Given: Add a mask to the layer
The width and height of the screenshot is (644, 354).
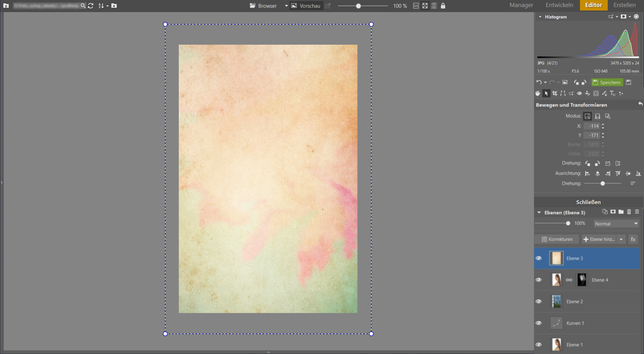Looking at the screenshot, I should tap(613, 212).
